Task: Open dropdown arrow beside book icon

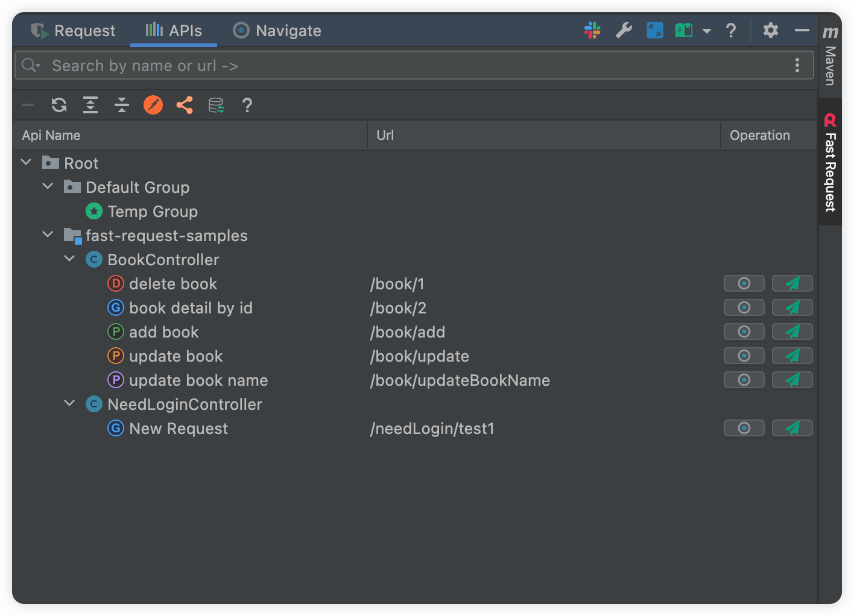Action: 707,31
